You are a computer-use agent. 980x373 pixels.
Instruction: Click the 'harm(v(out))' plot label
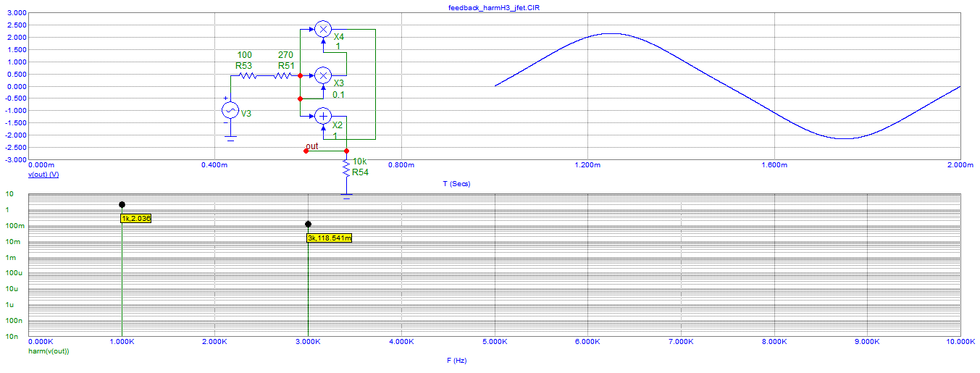49,351
